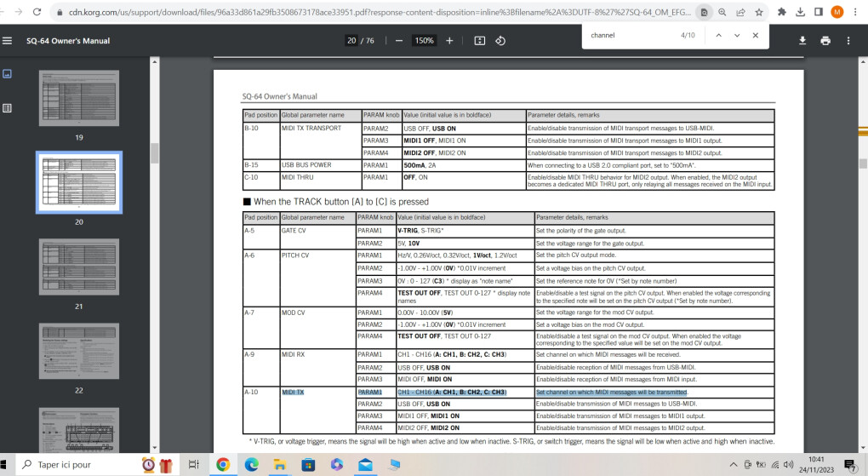Click the 'channel' search text field
The width and height of the screenshot is (868, 476).
coord(631,35)
